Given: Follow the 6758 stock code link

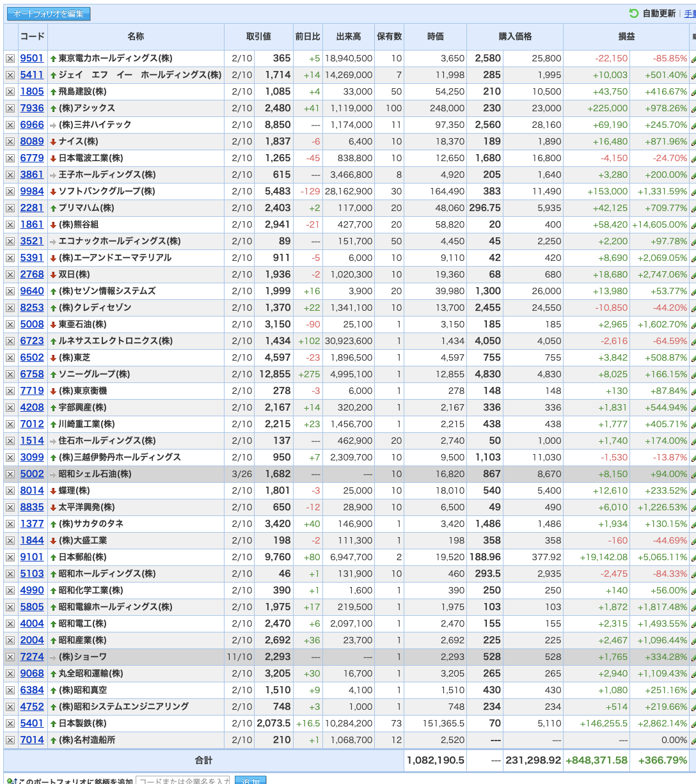Looking at the screenshot, I should (32, 374).
